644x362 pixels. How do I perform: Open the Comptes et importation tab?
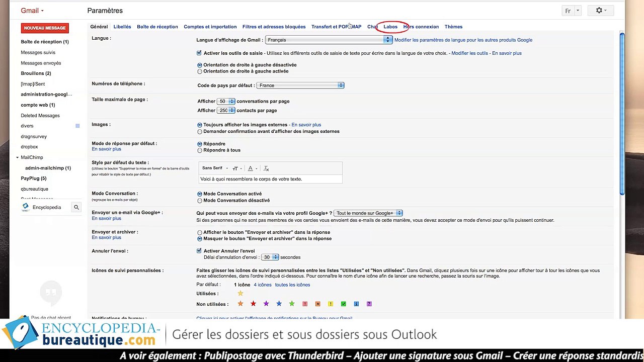click(210, 27)
